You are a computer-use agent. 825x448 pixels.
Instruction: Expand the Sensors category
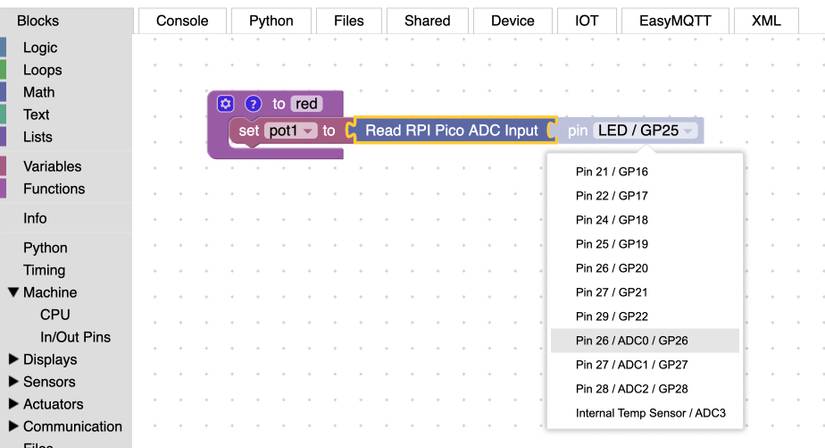click(14, 381)
